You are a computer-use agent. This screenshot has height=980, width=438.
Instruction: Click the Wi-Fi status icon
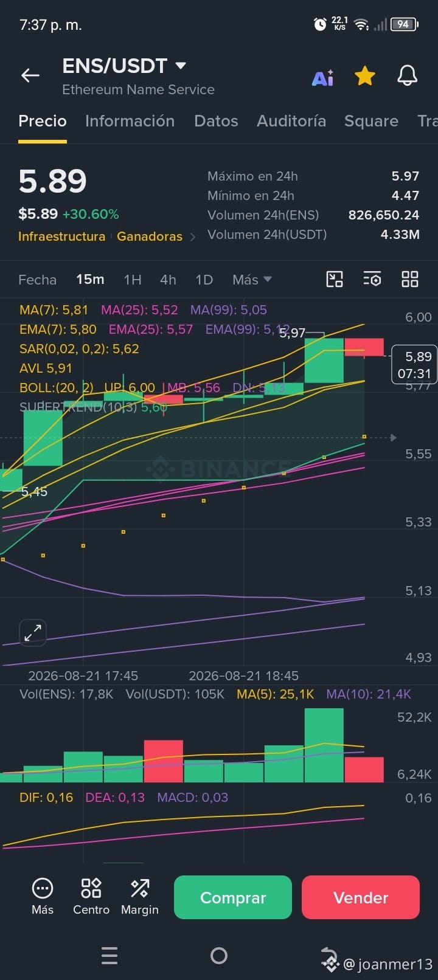tap(361, 24)
